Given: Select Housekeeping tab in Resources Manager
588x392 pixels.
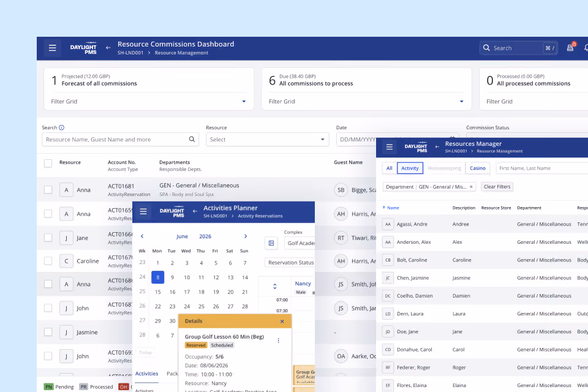Looking at the screenshot, I should (445, 168).
